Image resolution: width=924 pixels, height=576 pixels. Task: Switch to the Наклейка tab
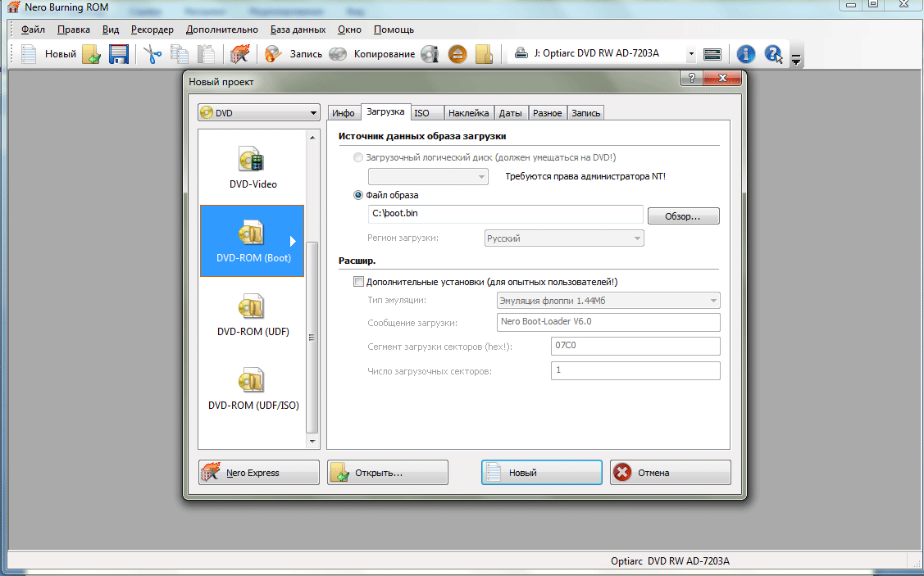[468, 113]
